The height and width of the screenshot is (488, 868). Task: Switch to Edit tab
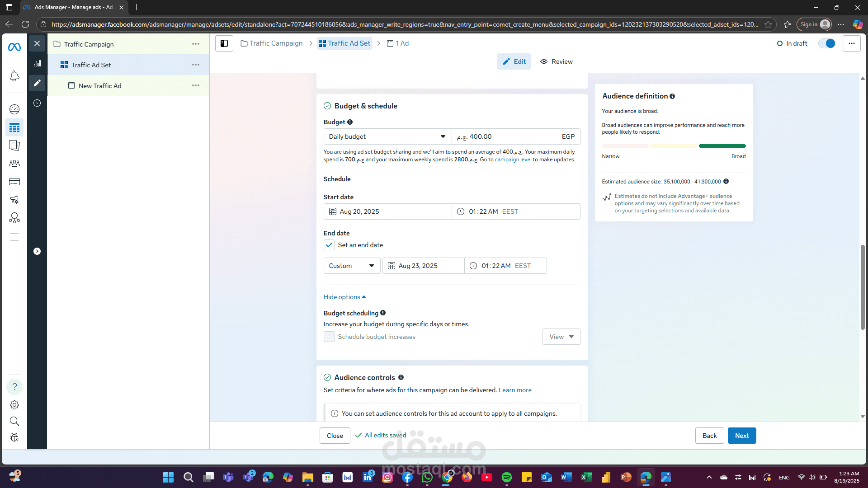pos(514,61)
